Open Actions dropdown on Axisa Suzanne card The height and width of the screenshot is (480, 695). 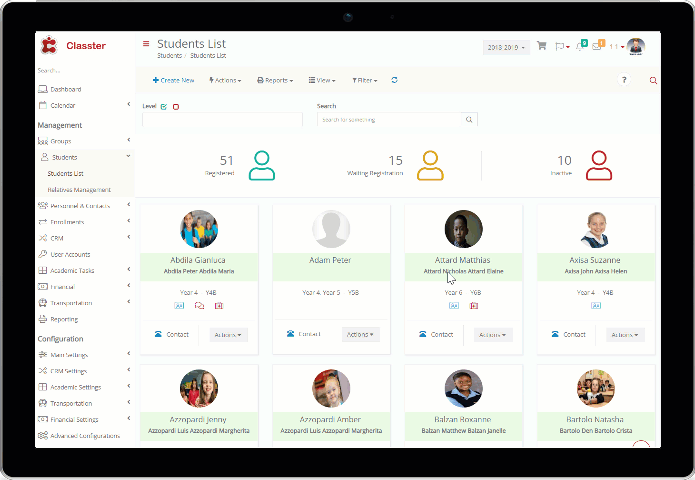click(x=625, y=335)
